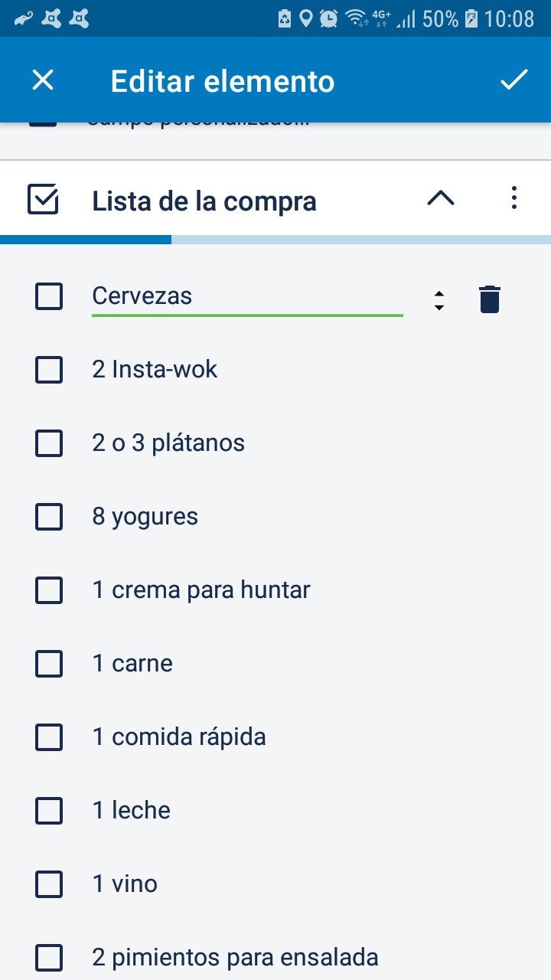The image size is (551, 980).
Task: Confirm changes with the checkmark icon
Action: pos(514,80)
